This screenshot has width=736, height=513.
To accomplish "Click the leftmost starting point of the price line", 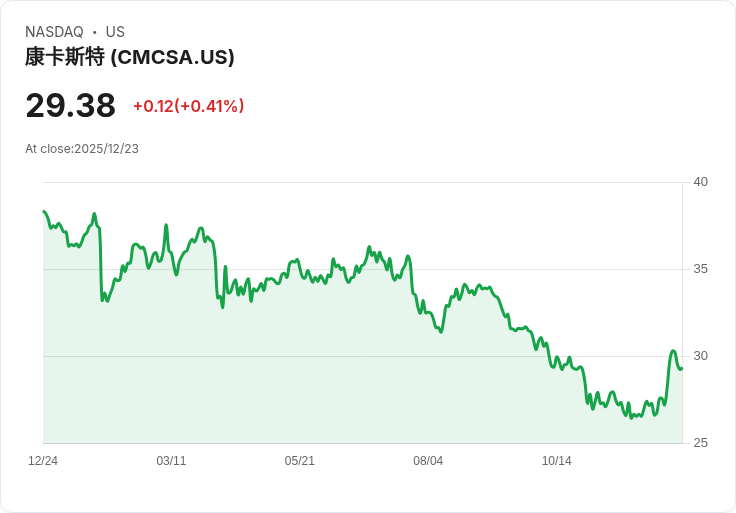I will tap(44, 211).
